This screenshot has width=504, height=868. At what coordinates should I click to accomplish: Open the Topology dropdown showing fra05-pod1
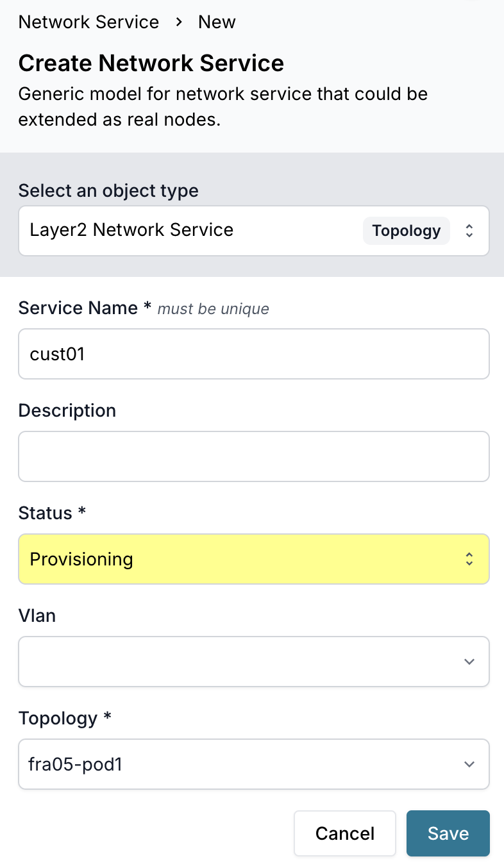coord(253,764)
